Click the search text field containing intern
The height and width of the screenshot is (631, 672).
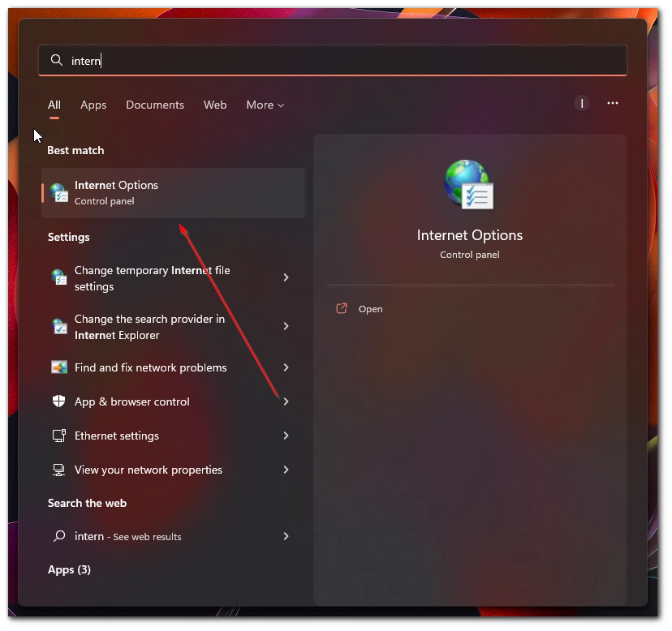(x=333, y=60)
